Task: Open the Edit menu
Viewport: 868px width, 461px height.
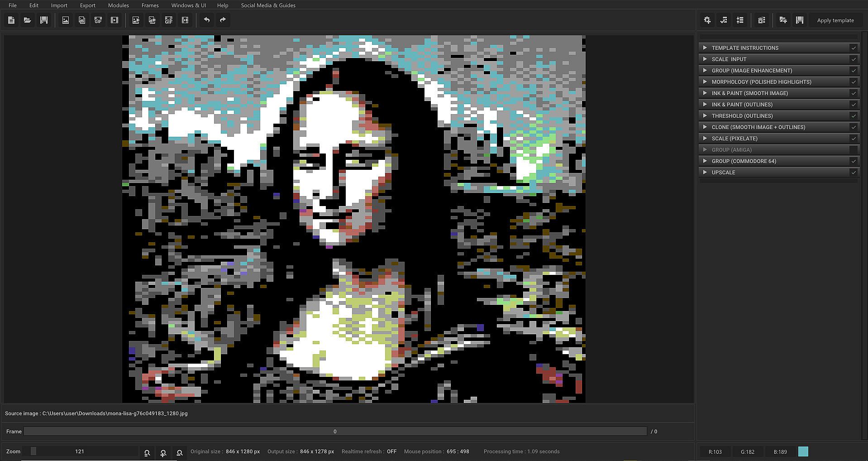Action: pyautogui.click(x=34, y=5)
